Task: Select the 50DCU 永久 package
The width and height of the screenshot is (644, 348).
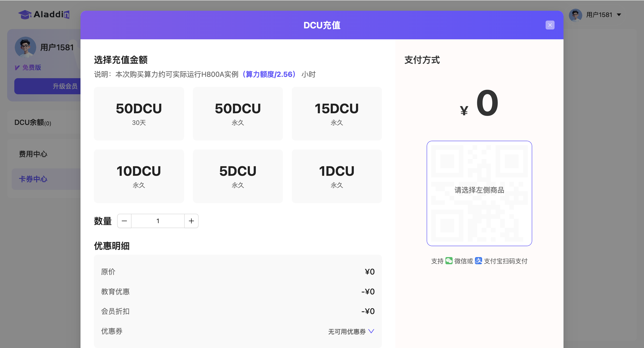Action: click(x=238, y=114)
